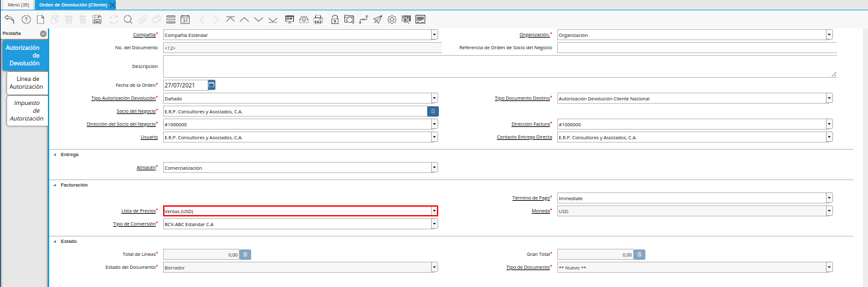
Task: Open help via question mark icon
Action: point(26,19)
